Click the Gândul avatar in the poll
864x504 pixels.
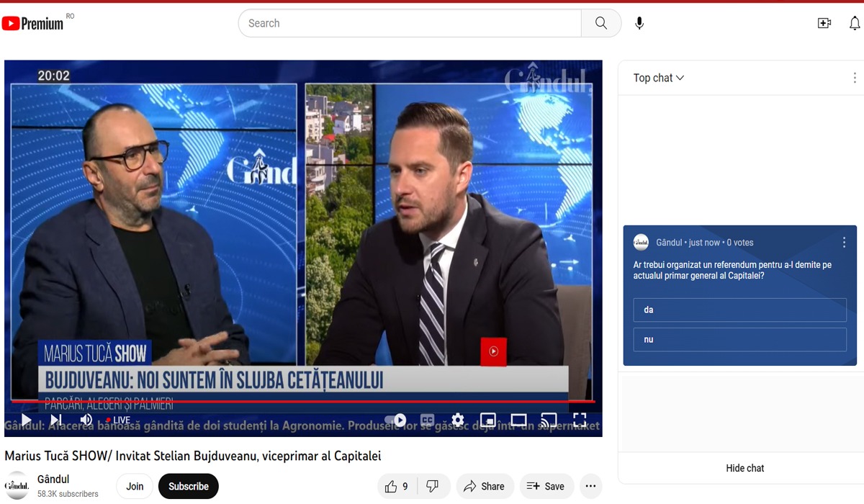(641, 243)
